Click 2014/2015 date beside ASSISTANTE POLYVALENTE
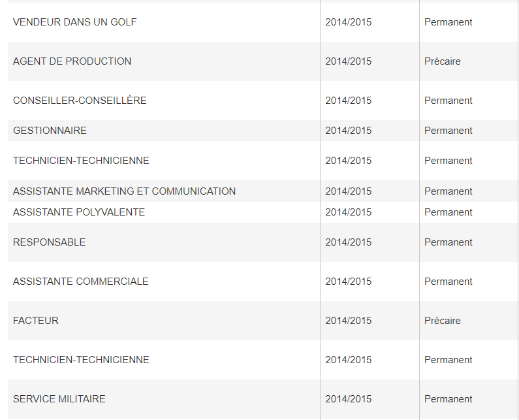The height and width of the screenshot is (420, 519). pos(348,212)
